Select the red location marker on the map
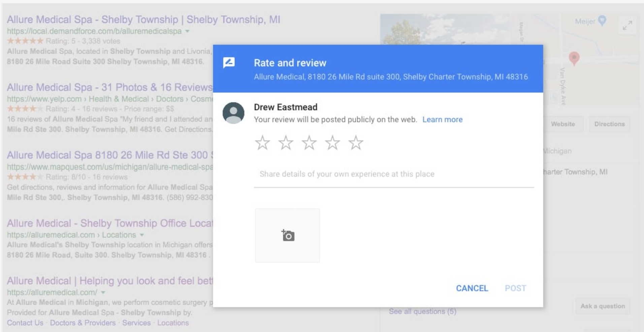 574,58
